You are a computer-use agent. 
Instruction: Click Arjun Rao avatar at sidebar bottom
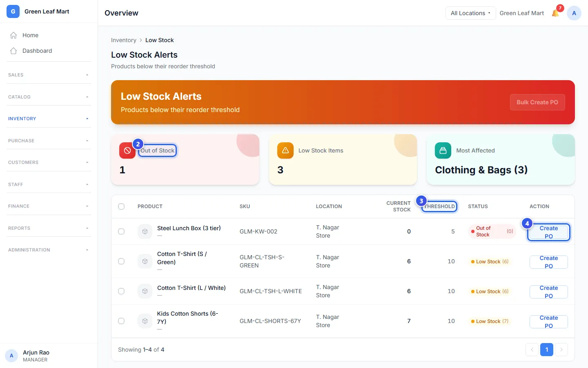[x=11, y=356]
